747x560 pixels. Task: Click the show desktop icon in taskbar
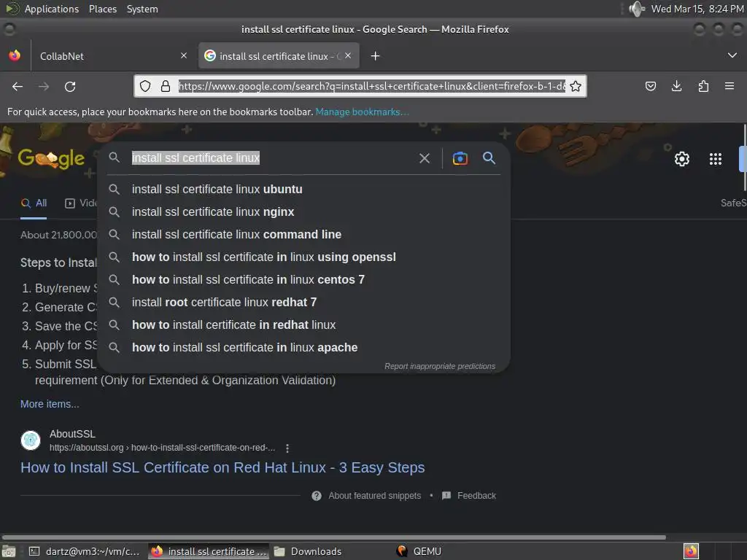coord(9,551)
